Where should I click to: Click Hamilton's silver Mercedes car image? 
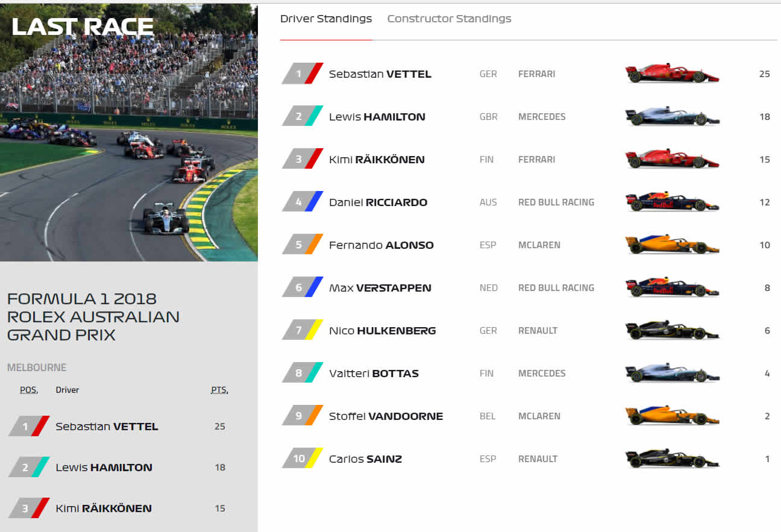click(x=672, y=117)
